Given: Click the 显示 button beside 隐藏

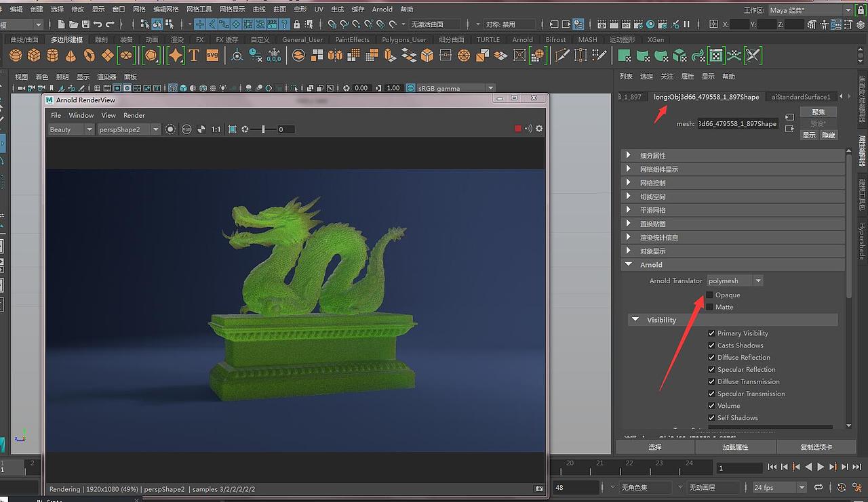Looking at the screenshot, I should [809, 135].
